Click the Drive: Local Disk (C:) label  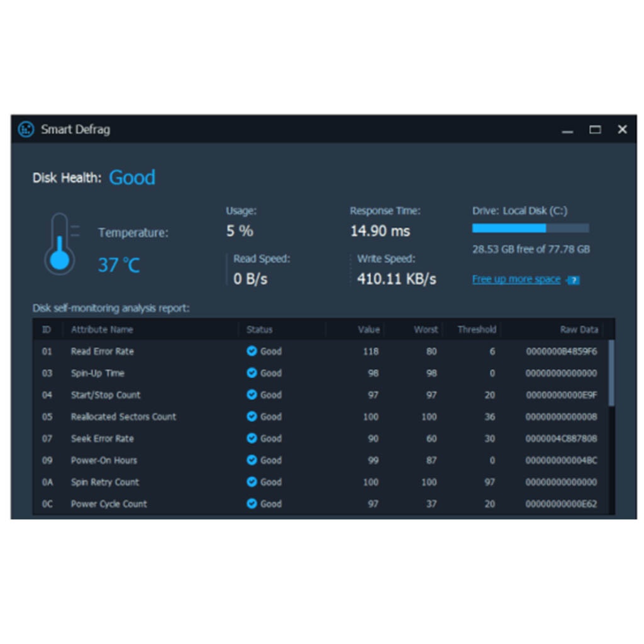[519, 211]
